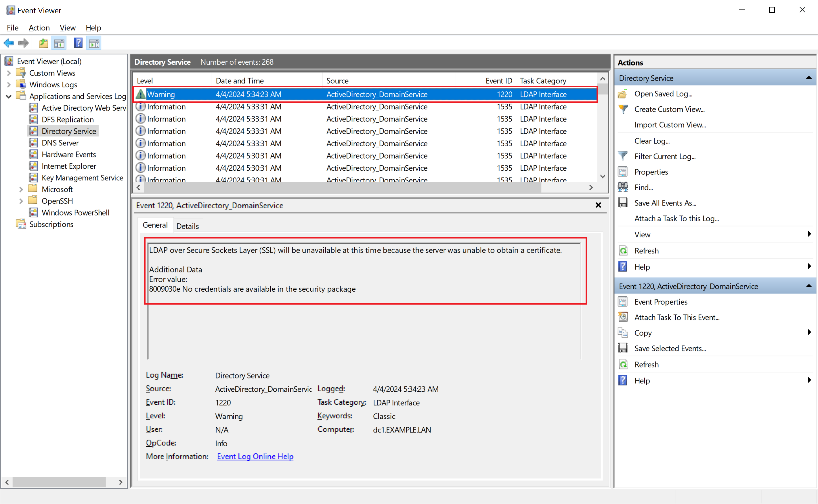Click the Open Saved Log folder icon
This screenshot has height=504, width=818.
[x=622, y=94]
